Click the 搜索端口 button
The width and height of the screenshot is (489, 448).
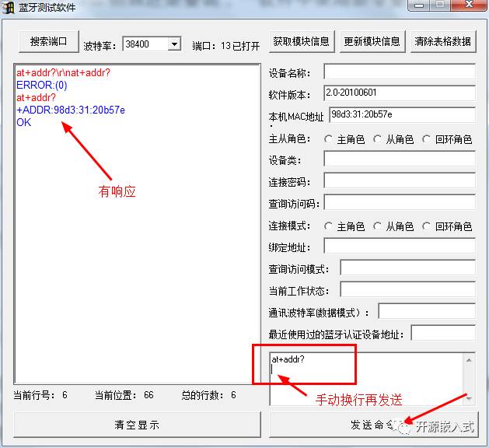[x=49, y=41]
